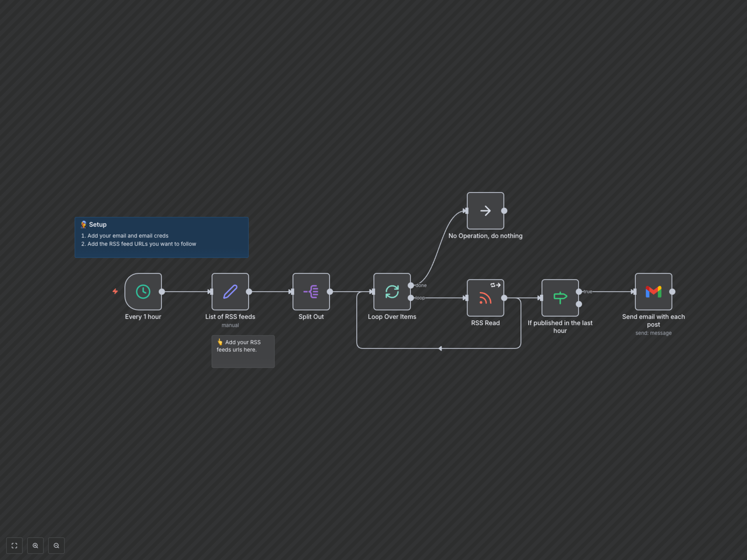
Task: Open the Loop Over Items node
Action: [392, 292]
